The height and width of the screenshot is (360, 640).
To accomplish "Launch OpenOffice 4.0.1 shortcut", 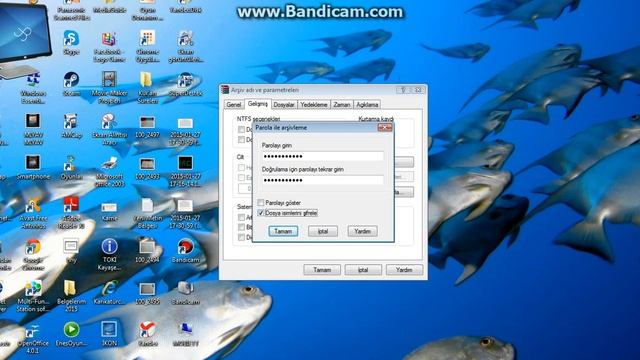I will 33,338.
